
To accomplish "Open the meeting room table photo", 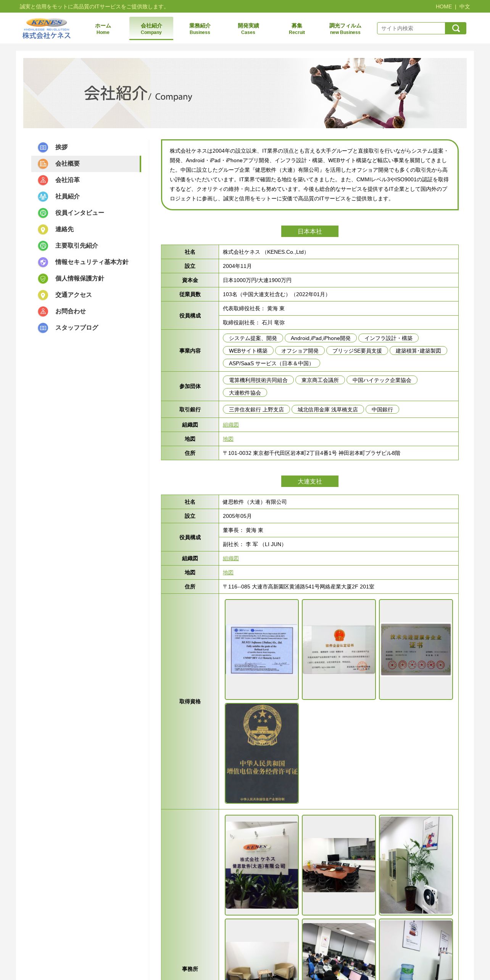I will point(339,865).
